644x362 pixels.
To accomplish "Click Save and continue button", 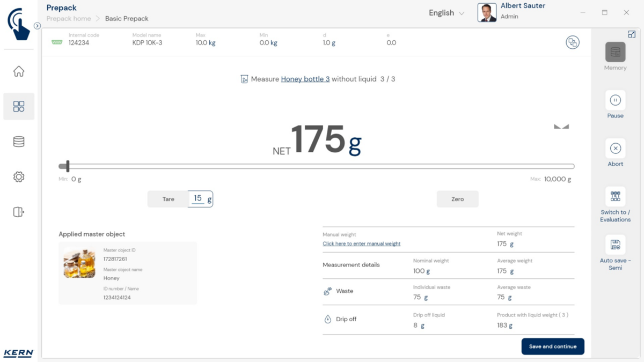I will 552,346.
